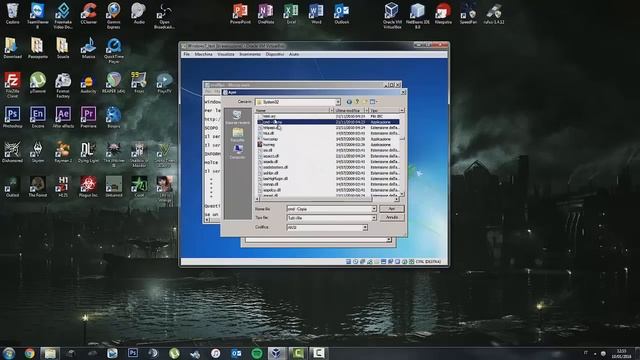Open the Inserimento menu in VirtualBox
The width and height of the screenshot is (640, 360).
250,54
